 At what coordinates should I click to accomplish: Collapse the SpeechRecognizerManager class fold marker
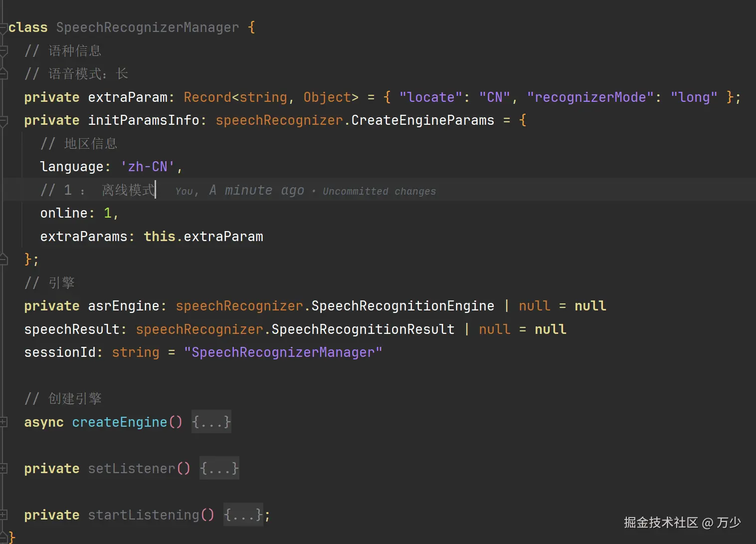tap(3, 28)
